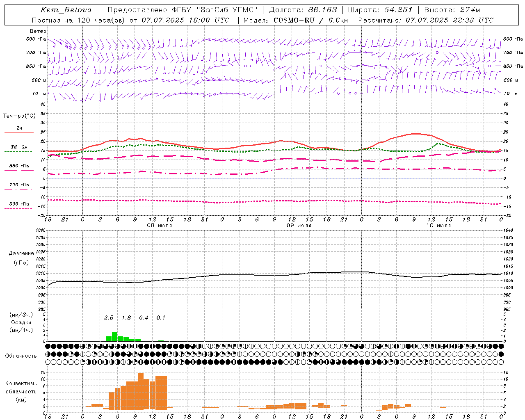
Task: Select the text Предоставлено ФГБУ "ЗапСиб УГМС"
Action: pyautogui.click(x=183, y=10)
